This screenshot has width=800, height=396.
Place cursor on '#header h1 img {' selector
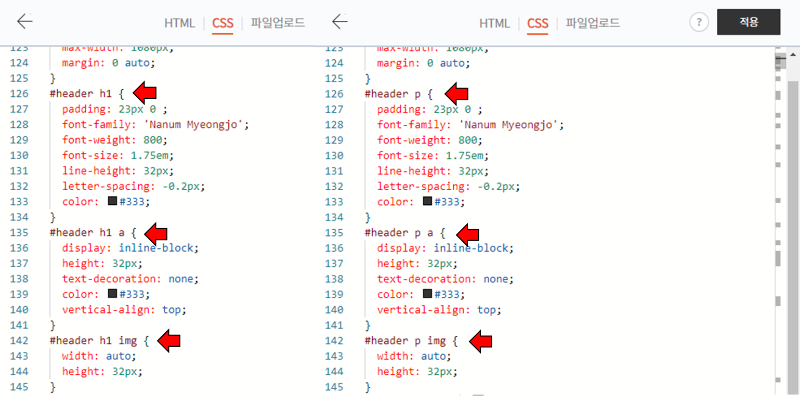(99, 340)
